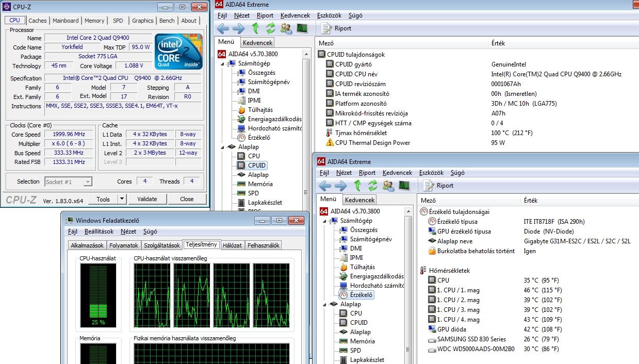
Task: Switch to Caches tab in CPU-Z
Action: pyautogui.click(x=38, y=21)
